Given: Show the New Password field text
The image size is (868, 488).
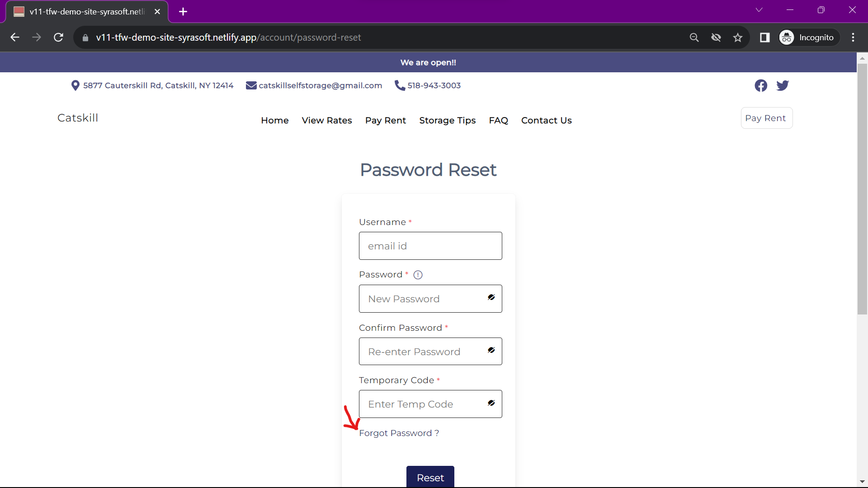Looking at the screenshot, I should [491, 297].
